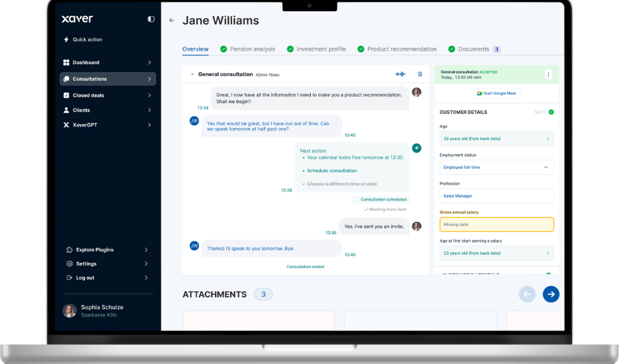Click the Attachments count badge showing 3
The height and width of the screenshot is (364, 619).
263,294
